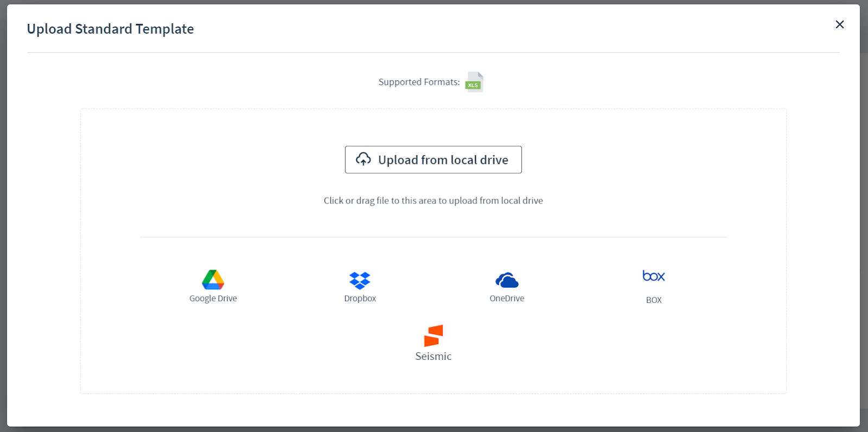Click the Upload Standard Template heading
Image resolution: width=868 pixels, height=432 pixels.
[x=110, y=29]
